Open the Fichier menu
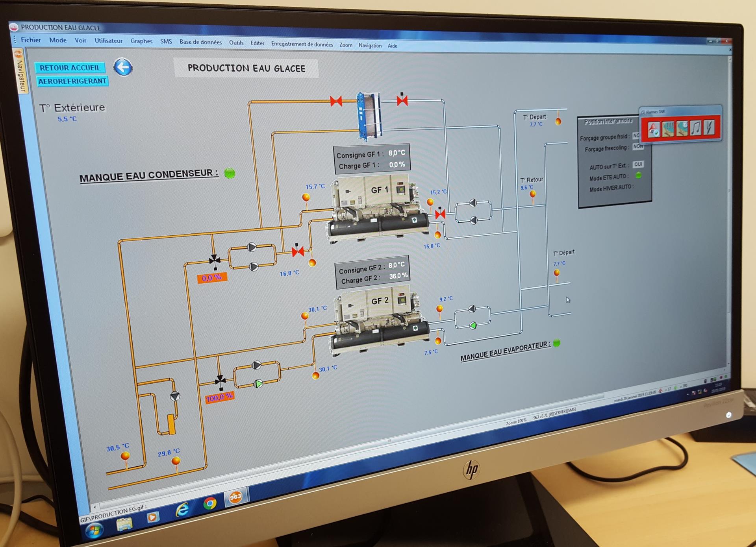 pyautogui.click(x=31, y=40)
